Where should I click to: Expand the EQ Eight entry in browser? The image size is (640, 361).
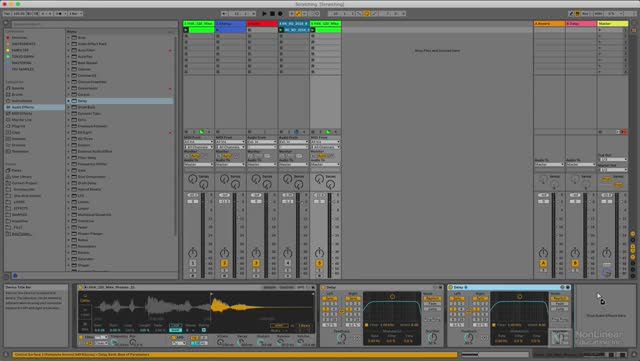[x=68, y=132]
